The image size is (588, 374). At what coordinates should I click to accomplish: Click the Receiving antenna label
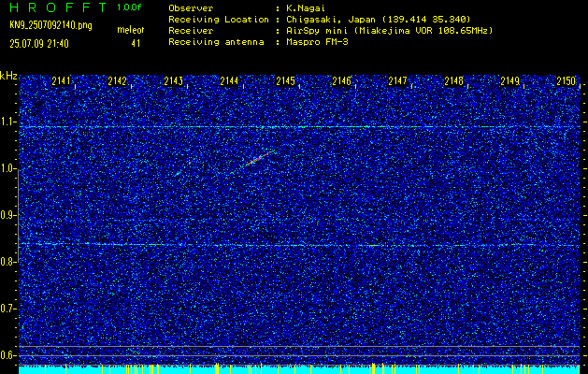[x=216, y=42]
